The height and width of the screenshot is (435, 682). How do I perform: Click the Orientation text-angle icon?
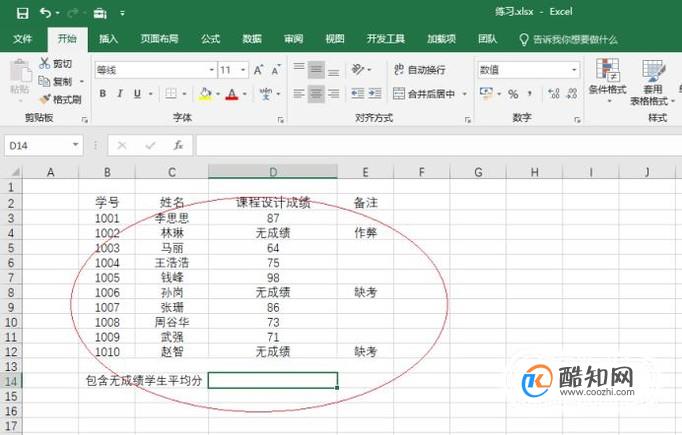[358, 69]
